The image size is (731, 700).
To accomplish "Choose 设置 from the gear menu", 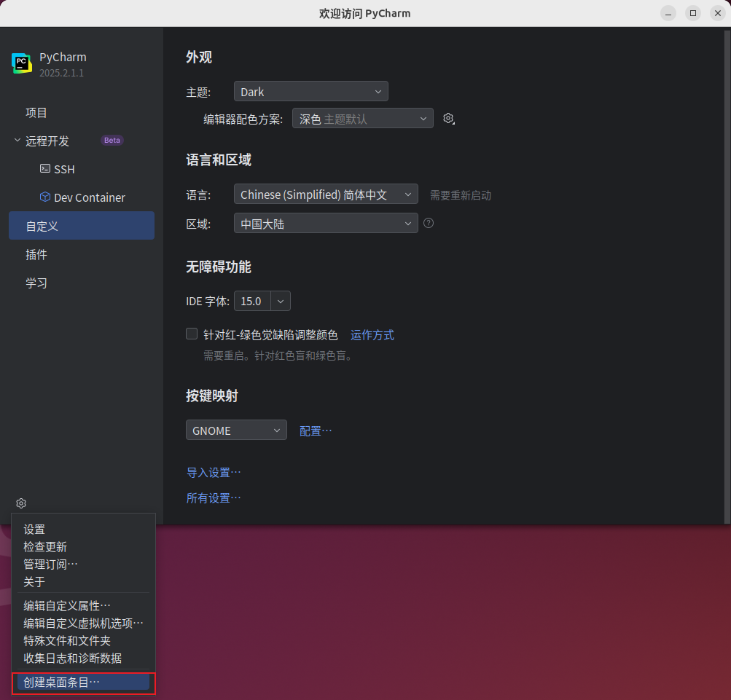I will [x=84, y=530].
